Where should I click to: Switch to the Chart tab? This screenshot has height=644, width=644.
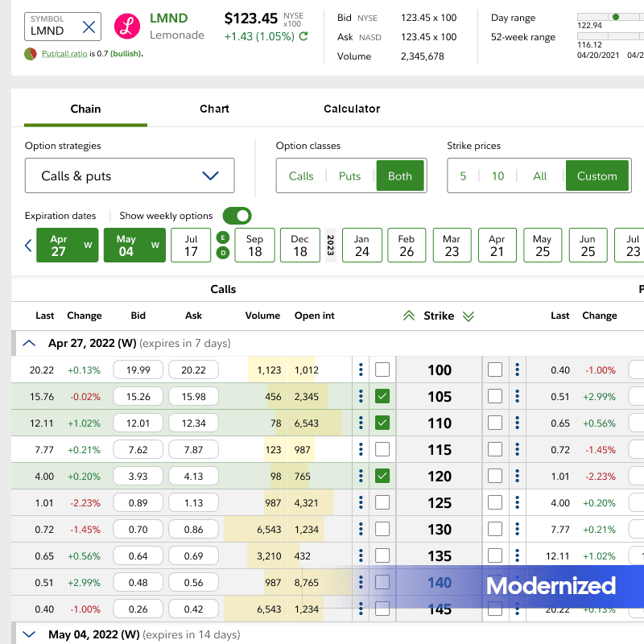click(214, 109)
